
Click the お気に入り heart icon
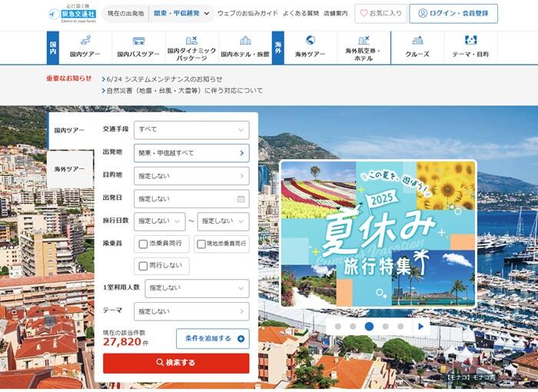coord(364,14)
